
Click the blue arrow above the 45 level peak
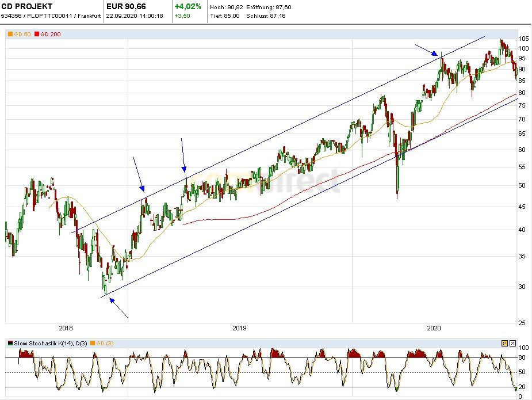pyautogui.click(x=139, y=173)
